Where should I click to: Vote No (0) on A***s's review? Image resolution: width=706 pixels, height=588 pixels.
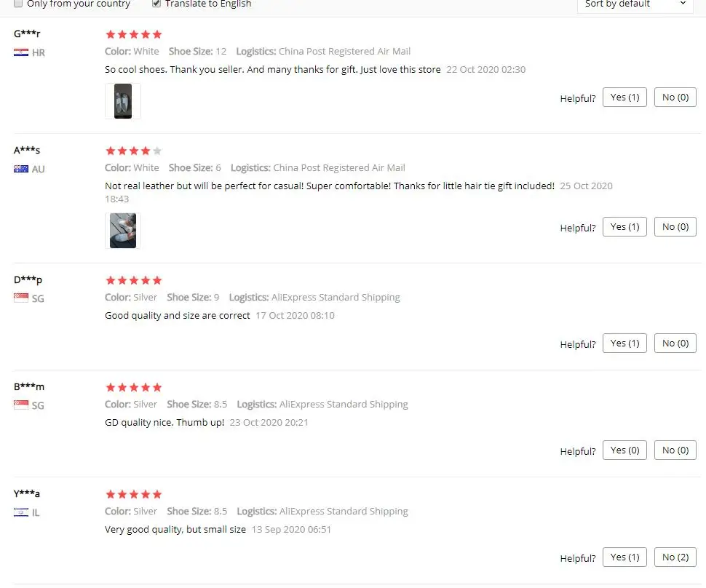(675, 227)
